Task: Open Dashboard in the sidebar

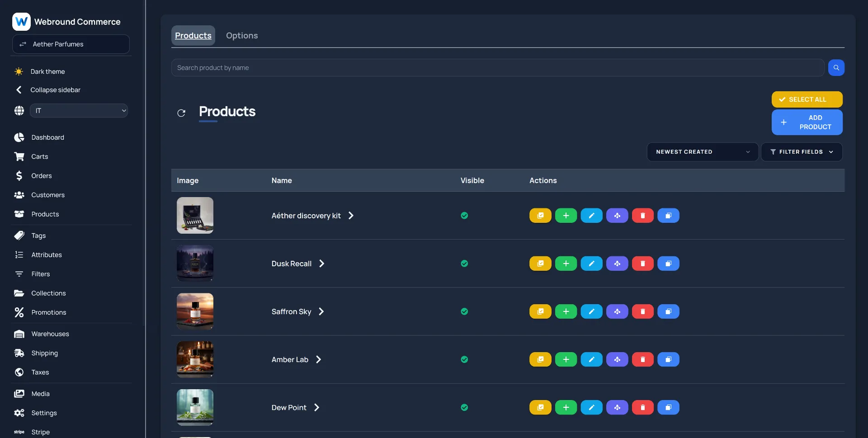Action: pyautogui.click(x=47, y=137)
